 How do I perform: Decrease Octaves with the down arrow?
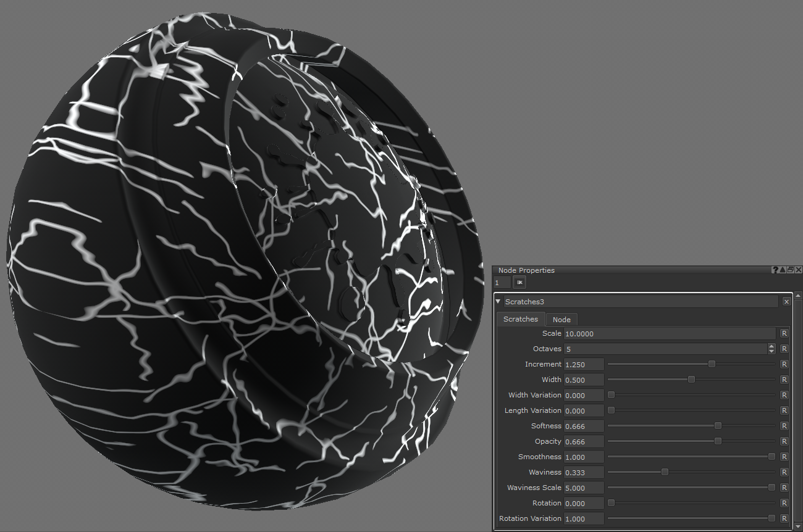pyautogui.click(x=771, y=351)
